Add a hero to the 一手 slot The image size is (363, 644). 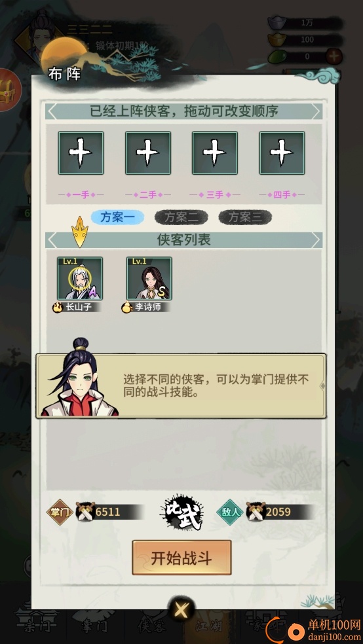(81, 152)
